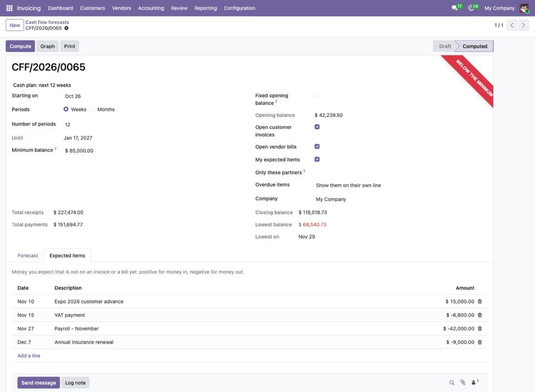Delete the Payroll - November line
This screenshot has height=392, width=535.
click(x=480, y=328)
